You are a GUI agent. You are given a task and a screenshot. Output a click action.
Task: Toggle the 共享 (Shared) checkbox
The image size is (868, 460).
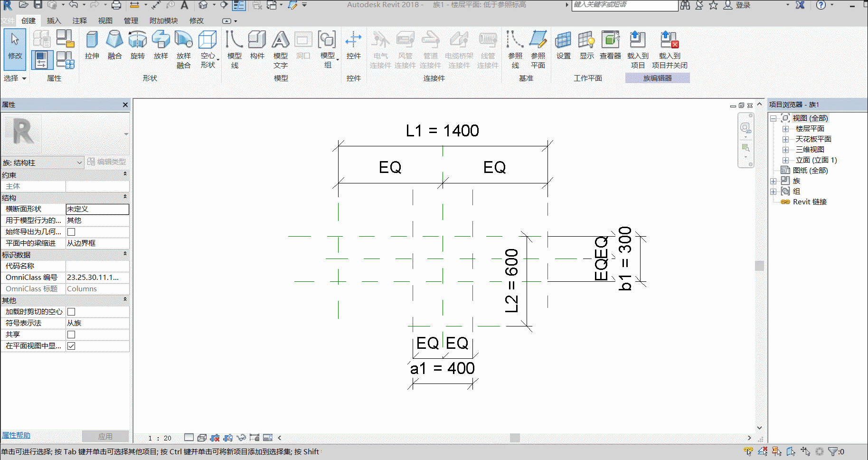(71, 335)
